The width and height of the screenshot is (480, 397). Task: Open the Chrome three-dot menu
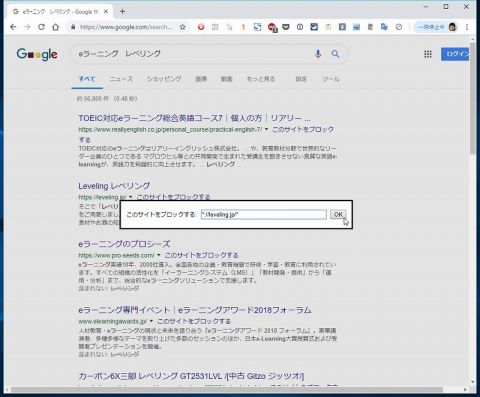(x=467, y=27)
